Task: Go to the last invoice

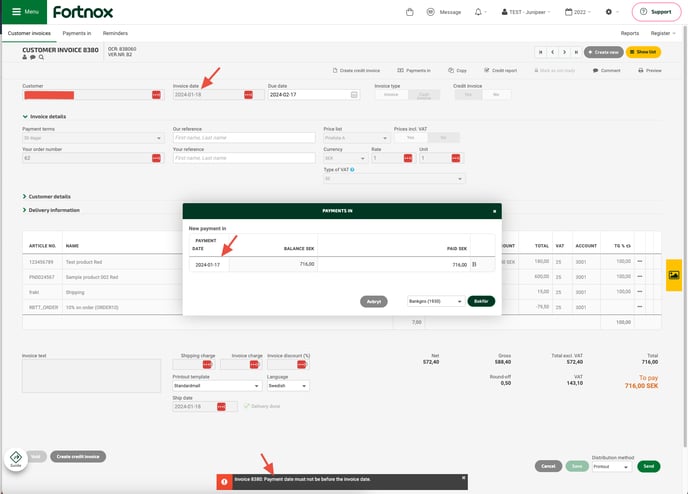Action: [576, 52]
